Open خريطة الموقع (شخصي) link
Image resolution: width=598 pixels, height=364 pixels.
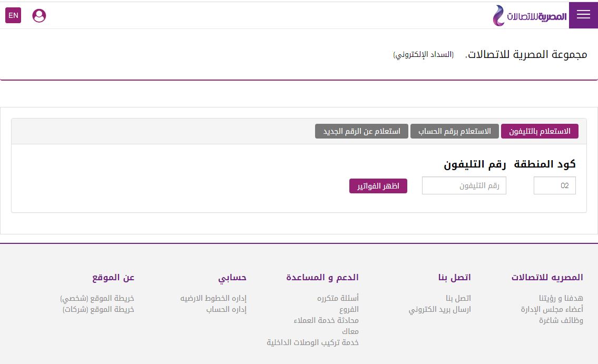point(97,298)
